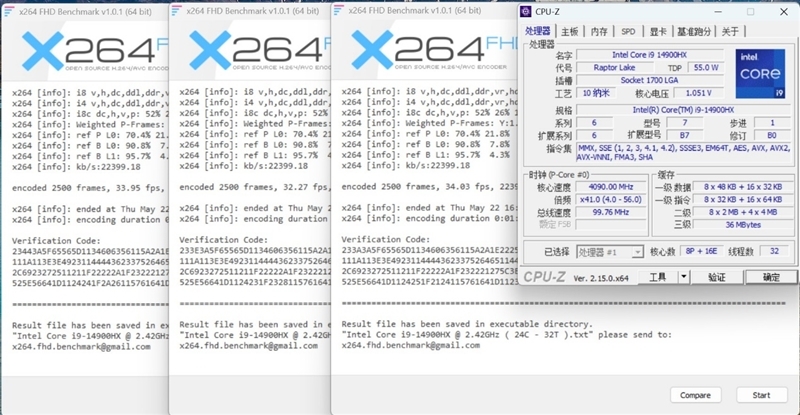
Task: Open the CPU-Z 主板 tab
Action: click(569, 32)
